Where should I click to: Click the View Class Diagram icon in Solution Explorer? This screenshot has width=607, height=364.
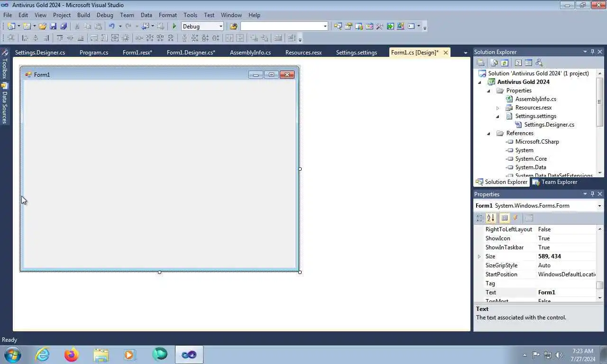[539, 63]
